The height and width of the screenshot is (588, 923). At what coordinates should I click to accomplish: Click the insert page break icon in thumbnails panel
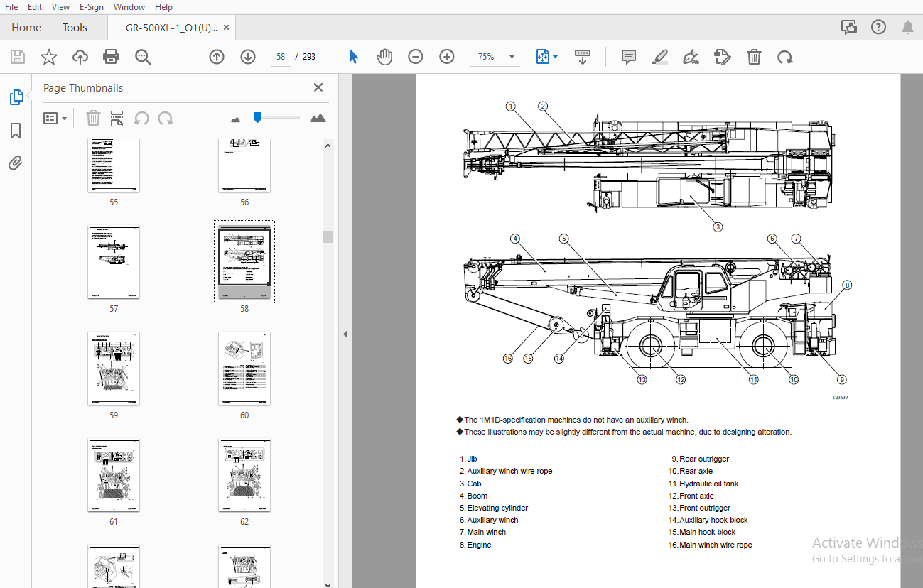(x=117, y=118)
